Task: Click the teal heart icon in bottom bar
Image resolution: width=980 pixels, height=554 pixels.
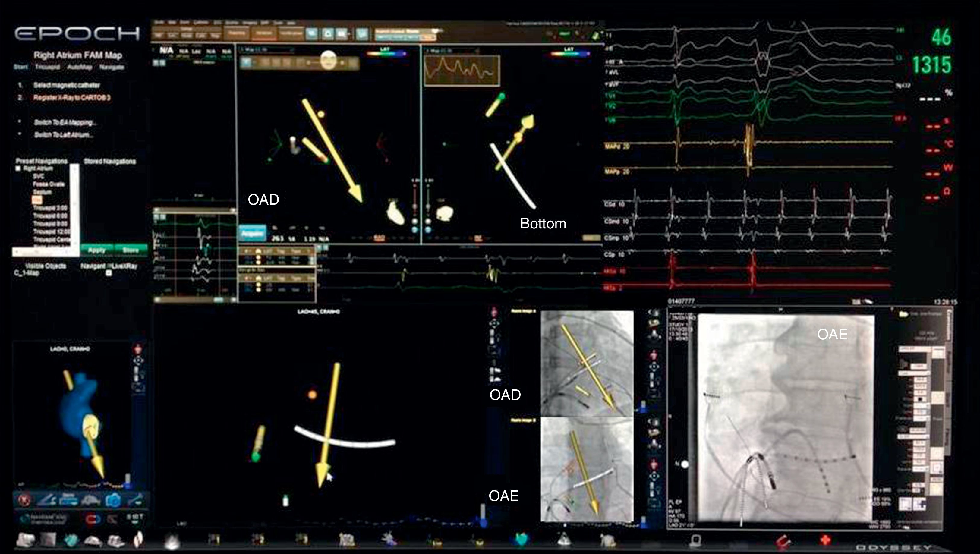Action: pos(522,540)
